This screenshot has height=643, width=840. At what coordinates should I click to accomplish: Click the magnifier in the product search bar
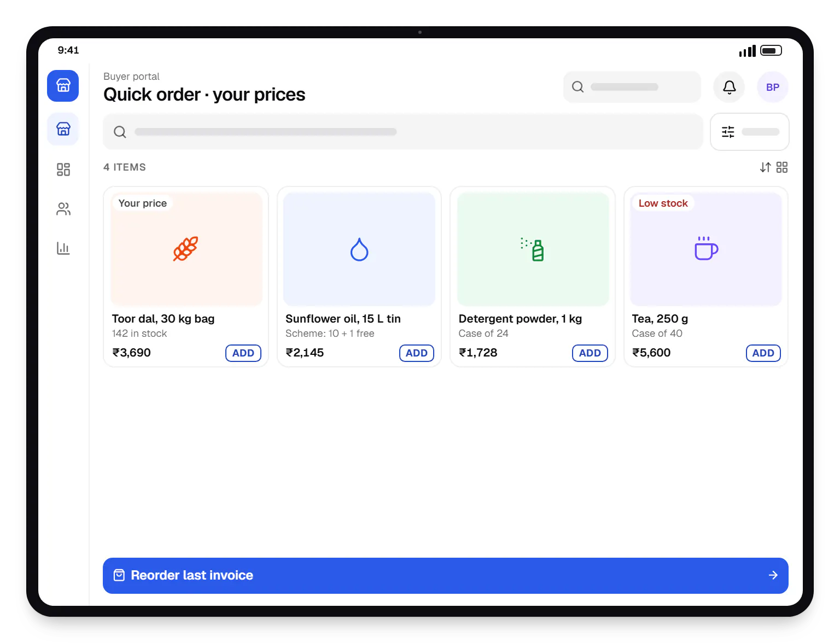[x=120, y=132]
